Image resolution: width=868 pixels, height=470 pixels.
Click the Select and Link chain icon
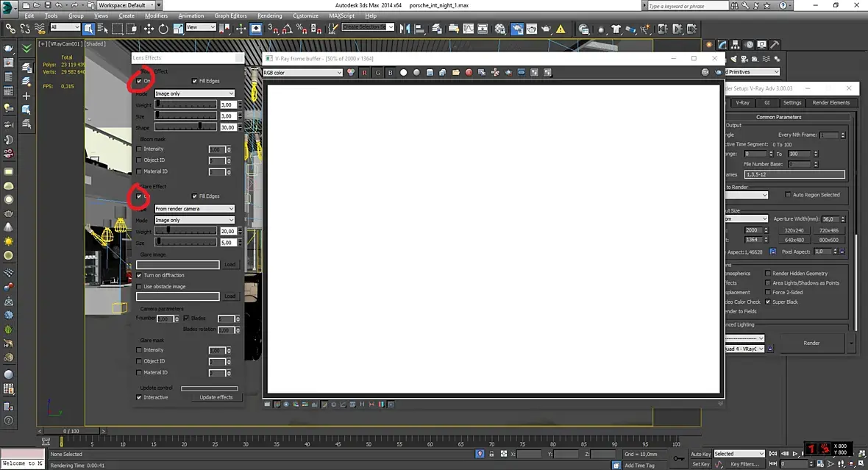[10, 29]
